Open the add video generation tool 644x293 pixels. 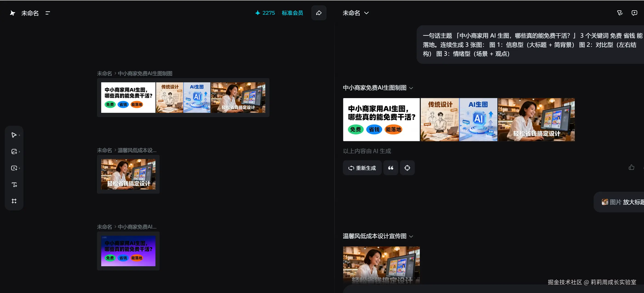[14, 168]
